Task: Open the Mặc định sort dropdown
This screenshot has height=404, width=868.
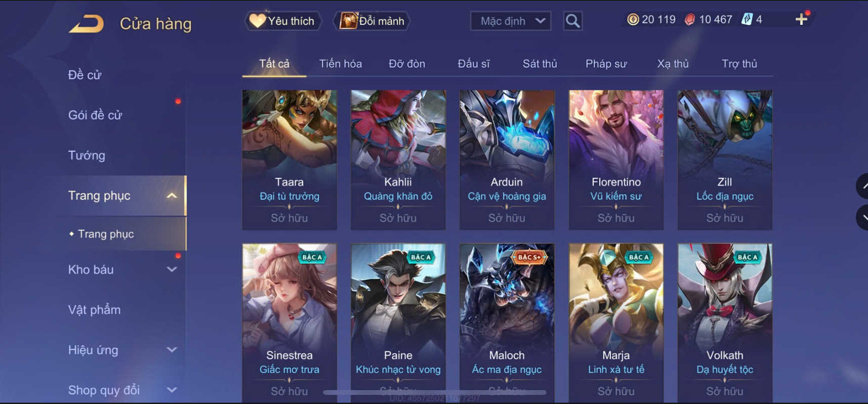Action: (510, 21)
